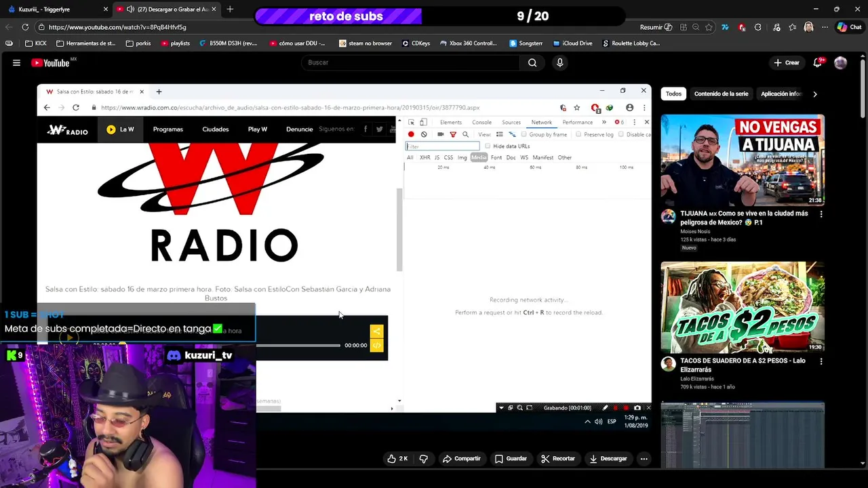This screenshot has width=868, height=488.
Task: Expand more DevTools tabs chevron
Action: [x=604, y=122]
